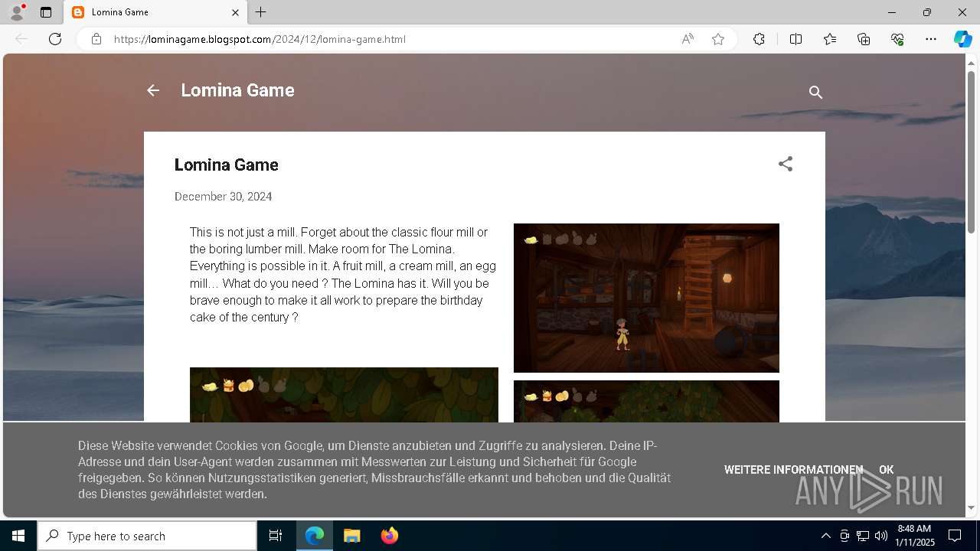This screenshot has height=551, width=980.
Task: Launch Copilot sidebar icon
Action: (962, 39)
